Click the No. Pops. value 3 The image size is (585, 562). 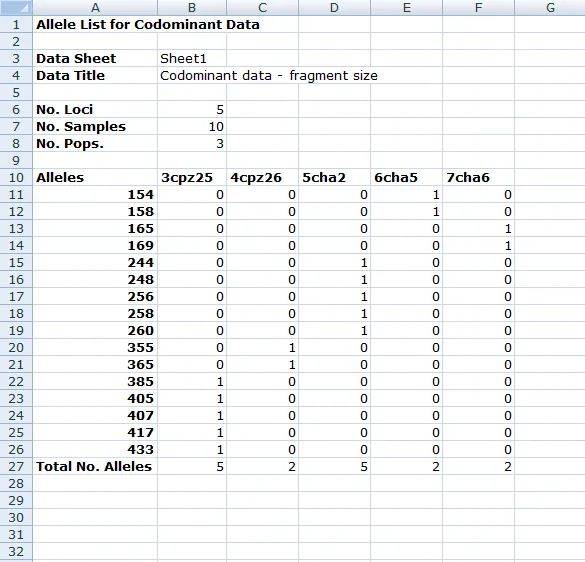point(192,144)
